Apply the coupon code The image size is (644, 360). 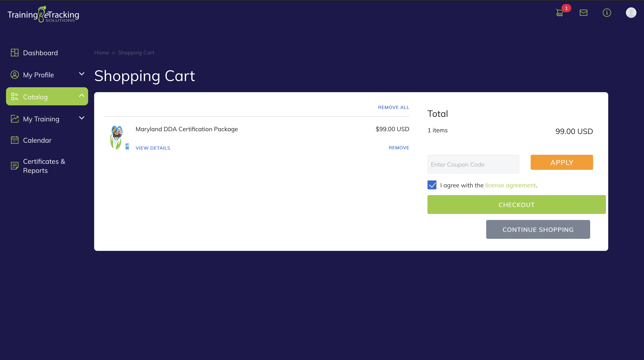pyautogui.click(x=562, y=162)
